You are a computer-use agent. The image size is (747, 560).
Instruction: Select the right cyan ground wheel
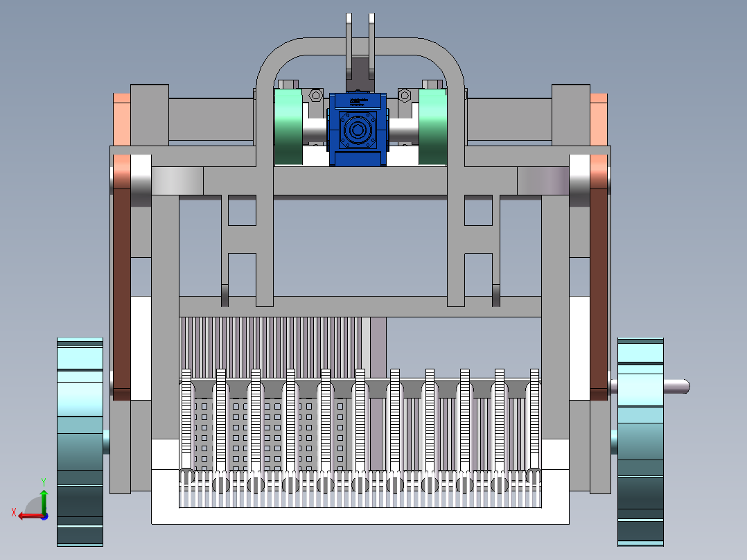click(x=640, y=442)
